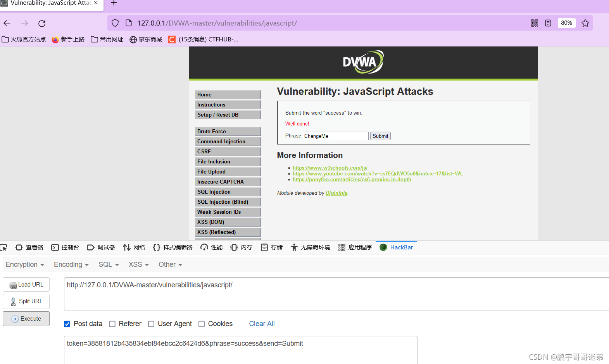Image resolution: width=609 pixels, height=364 pixels.
Task: Click the Split URL button
Action: 26,301
